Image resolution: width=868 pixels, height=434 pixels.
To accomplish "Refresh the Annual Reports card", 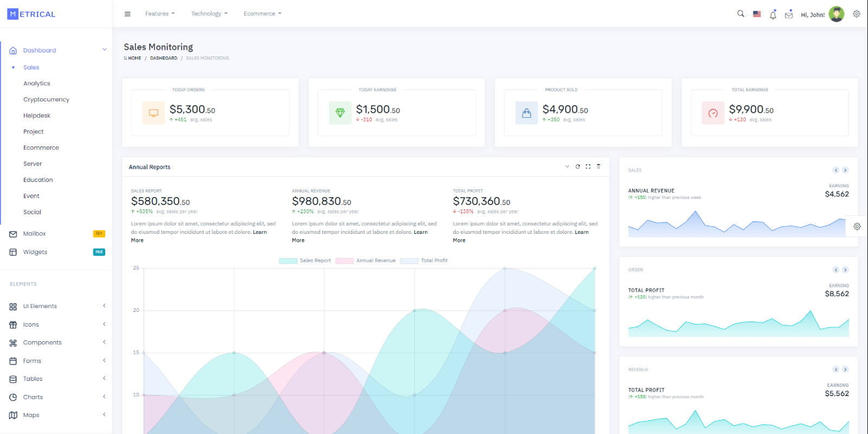I will coord(578,167).
